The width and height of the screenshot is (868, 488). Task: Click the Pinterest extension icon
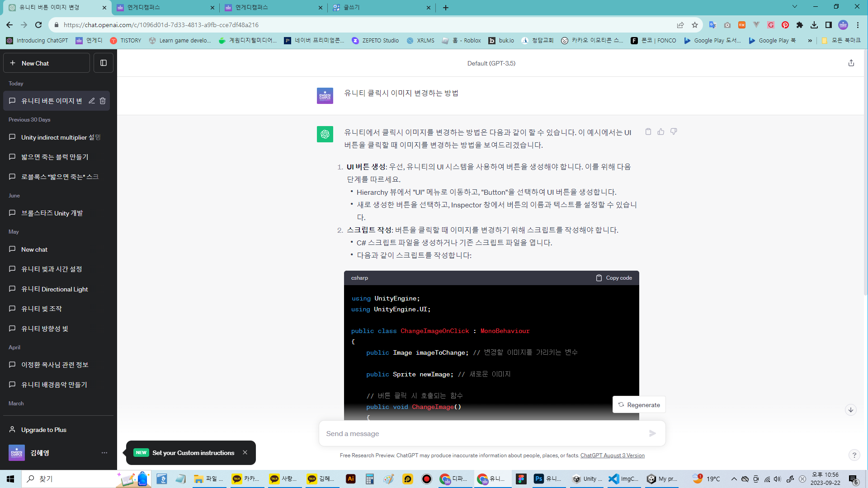[x=785, y=25]
